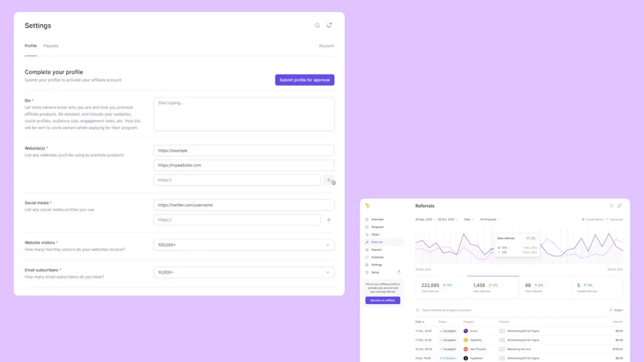Click into the Bio text area
This screenshot has width=644, height=362.
[244, 114]
